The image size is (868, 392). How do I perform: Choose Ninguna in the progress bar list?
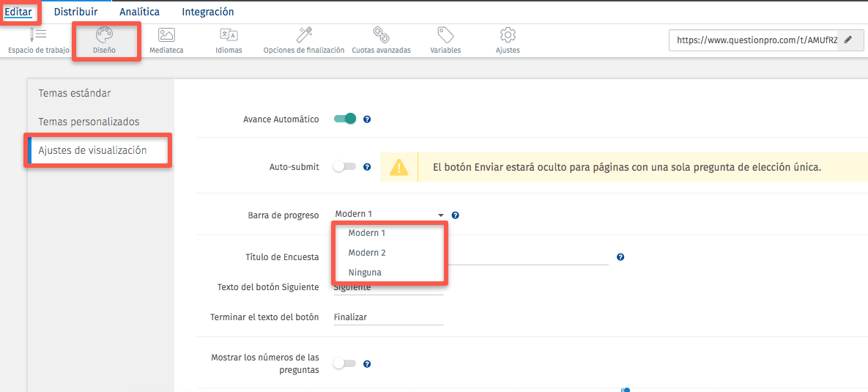click(x=365, y=273)
